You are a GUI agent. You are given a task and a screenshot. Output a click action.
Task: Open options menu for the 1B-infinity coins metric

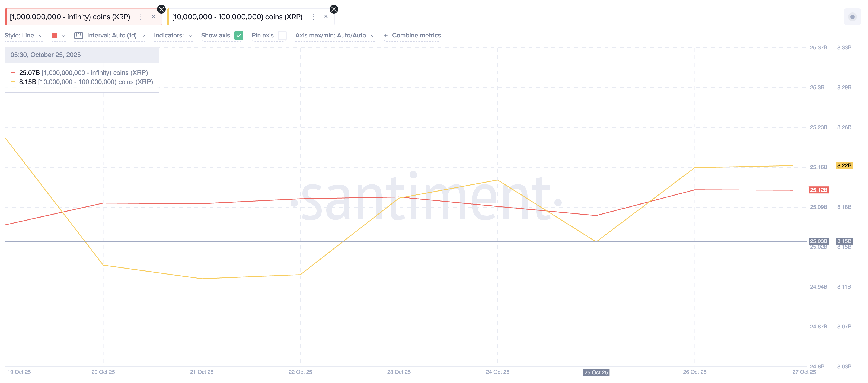[x=141, y=17]
